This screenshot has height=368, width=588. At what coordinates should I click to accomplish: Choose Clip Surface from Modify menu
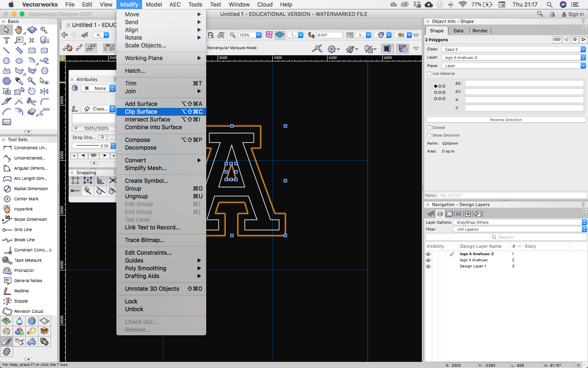pyautogui.click(x=161, y=112)
